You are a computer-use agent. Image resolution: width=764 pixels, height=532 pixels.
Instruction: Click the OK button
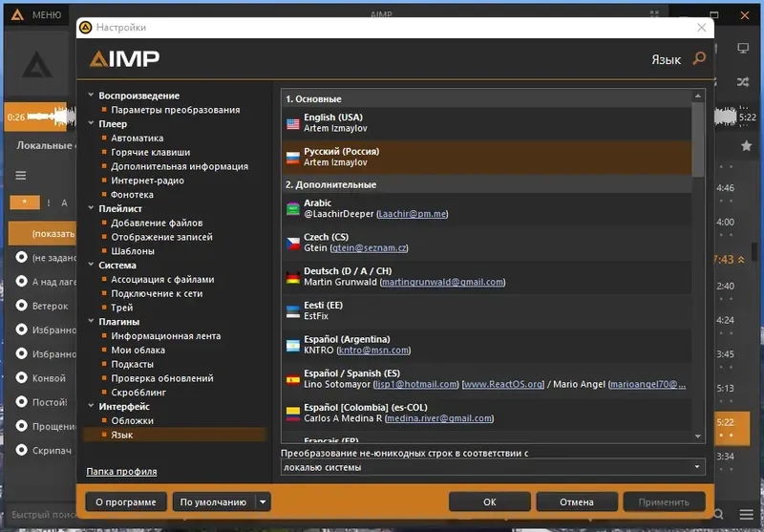tap(490, 501)
